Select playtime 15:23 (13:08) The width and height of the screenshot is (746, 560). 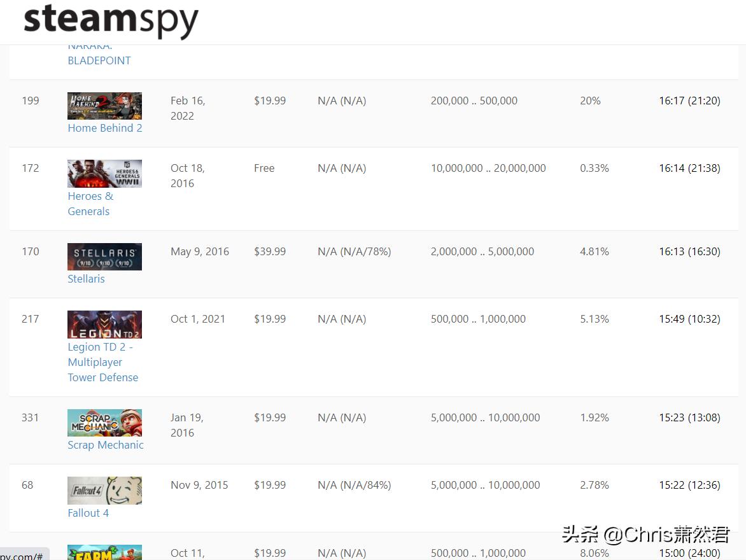689,417
